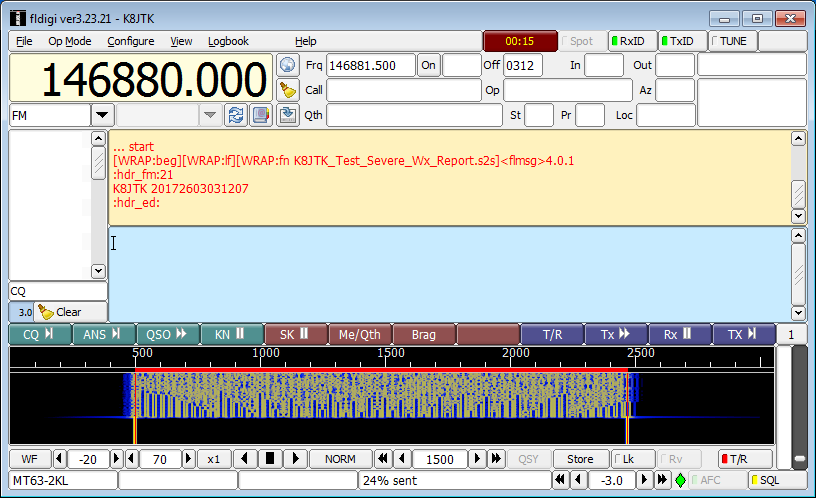Viewport: 816px width, 498px height.
Task: Open the bandwidth dropdown next to FM
Action: tap(210, 115)
